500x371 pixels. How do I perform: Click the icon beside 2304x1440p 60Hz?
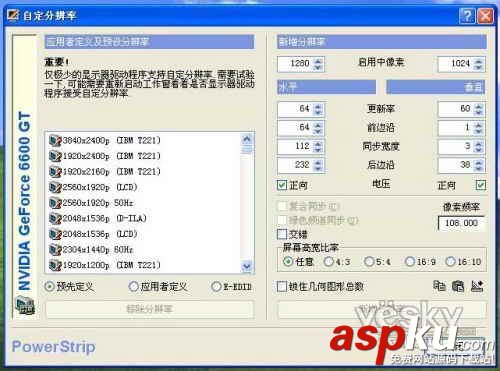(55, 250)
